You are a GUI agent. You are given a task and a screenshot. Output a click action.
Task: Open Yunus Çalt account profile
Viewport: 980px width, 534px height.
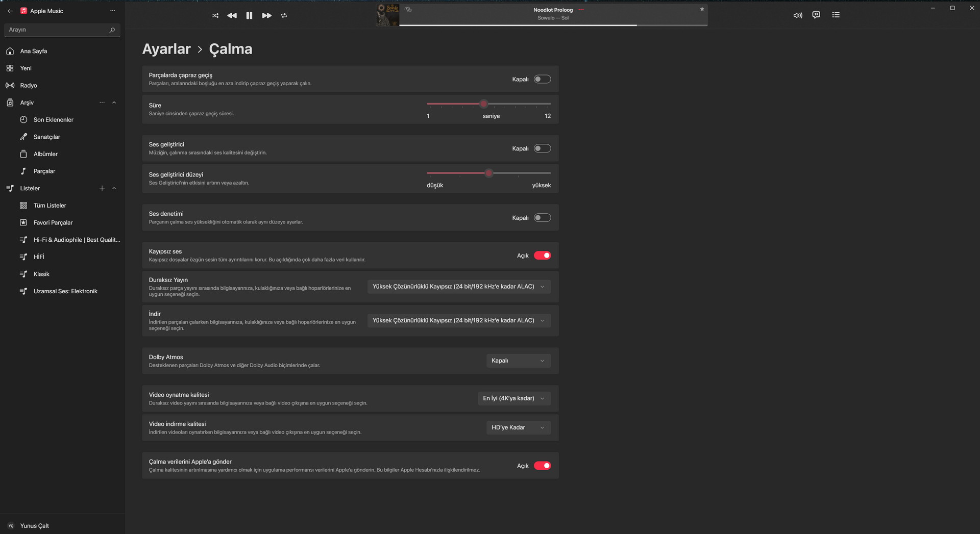pyautogui.click(x=62, y=526)
